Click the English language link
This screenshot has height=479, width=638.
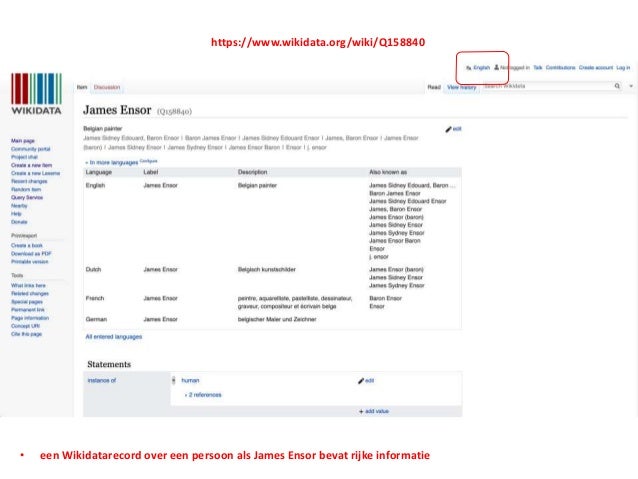[481, 68]
